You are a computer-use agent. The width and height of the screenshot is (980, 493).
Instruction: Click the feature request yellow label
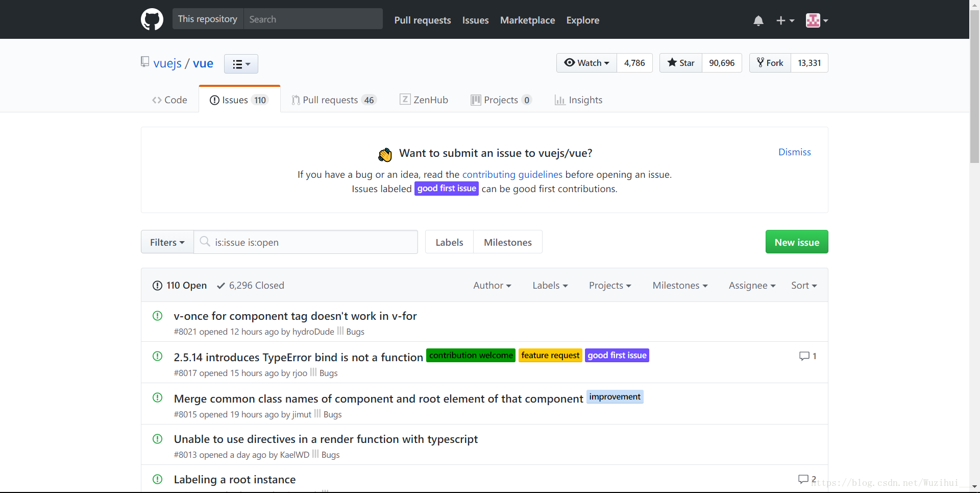pyautogui.click(x=550, y=355)
